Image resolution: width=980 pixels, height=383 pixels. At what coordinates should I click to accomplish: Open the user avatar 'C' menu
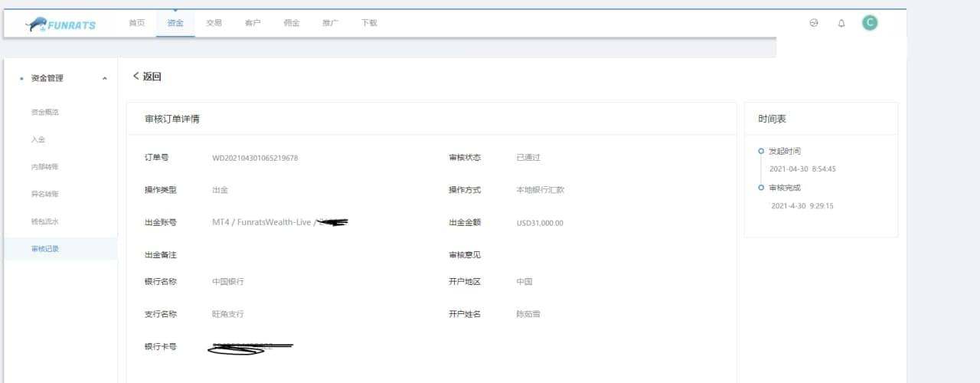(869, 23)
